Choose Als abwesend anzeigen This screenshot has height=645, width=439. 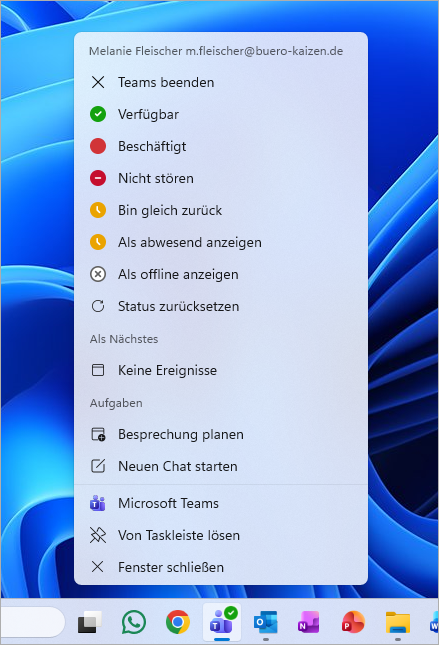pos(221,242)
